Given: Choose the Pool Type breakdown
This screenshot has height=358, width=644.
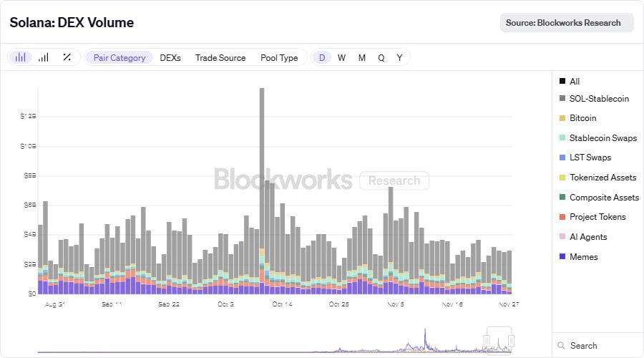Looking at the screenshot, I should (279, 57).
